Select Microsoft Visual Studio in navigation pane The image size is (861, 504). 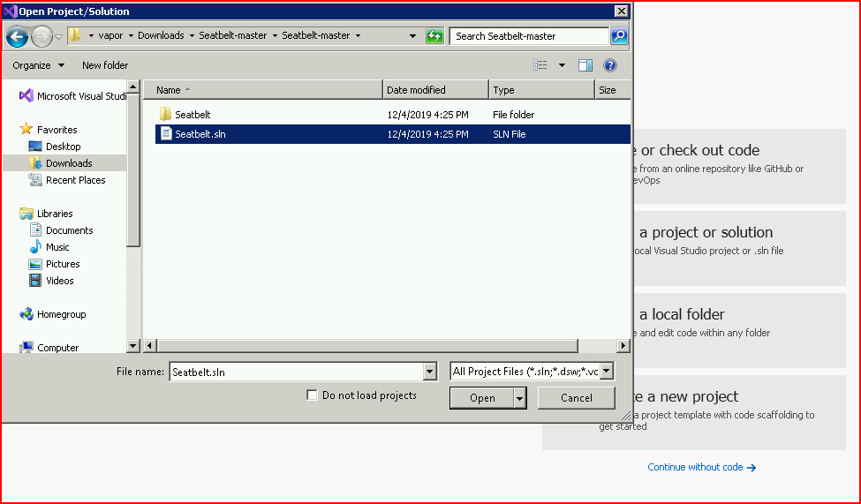point(73,96)
